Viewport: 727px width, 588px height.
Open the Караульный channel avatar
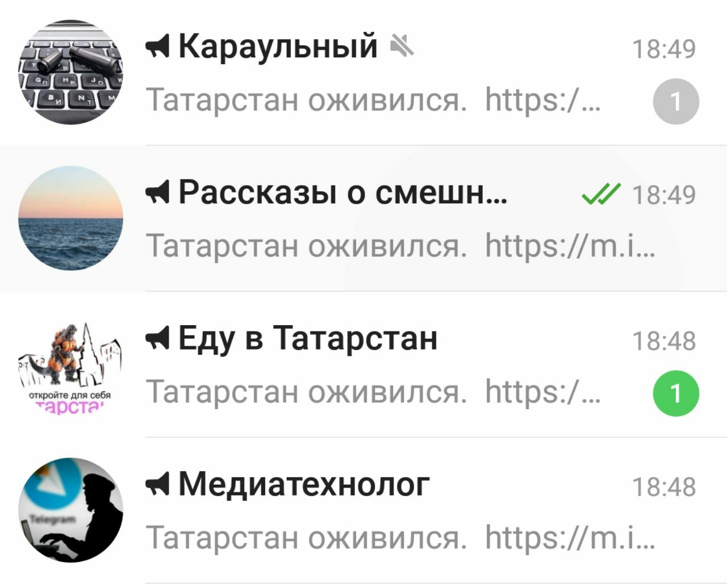[70, 72]
